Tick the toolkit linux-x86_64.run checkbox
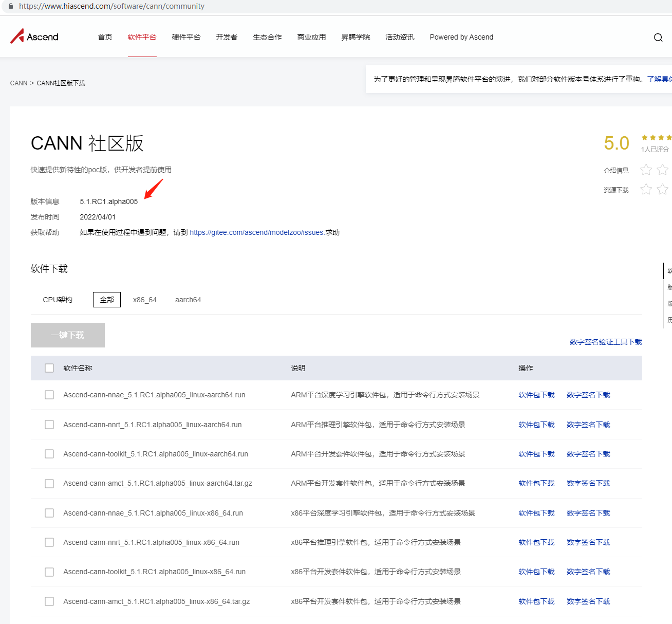The height and width of the screenshot is (624, 672). click(x=49, y=572)
